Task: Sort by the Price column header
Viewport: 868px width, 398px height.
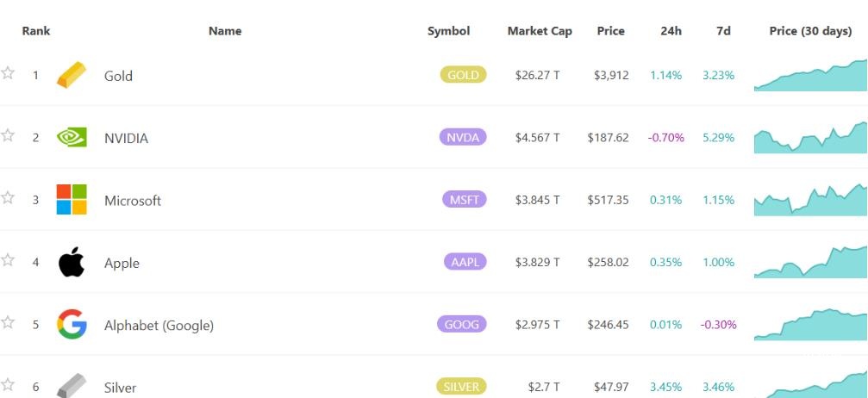Action: point(610,31)
